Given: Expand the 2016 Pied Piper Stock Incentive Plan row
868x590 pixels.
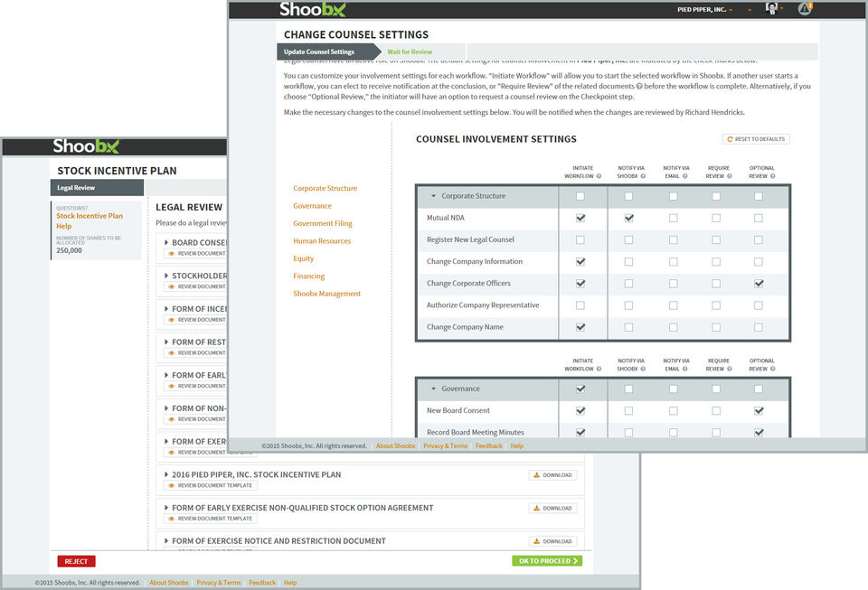Looking at the screenshot, I should click(x=166, y=475).
